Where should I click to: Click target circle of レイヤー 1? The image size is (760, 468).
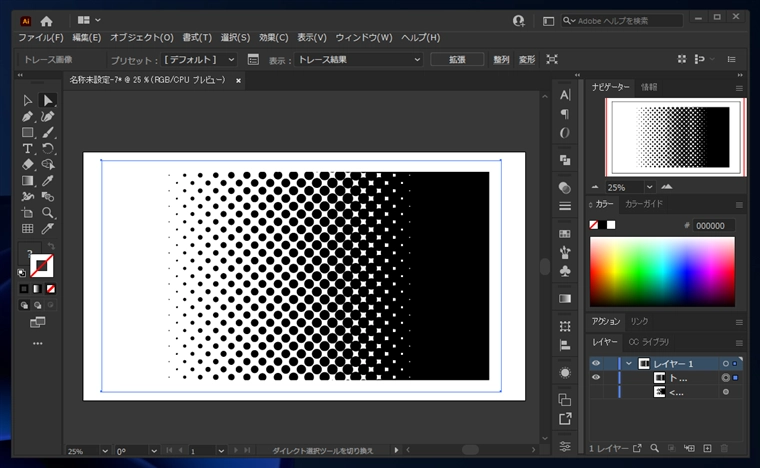point(726,364)
